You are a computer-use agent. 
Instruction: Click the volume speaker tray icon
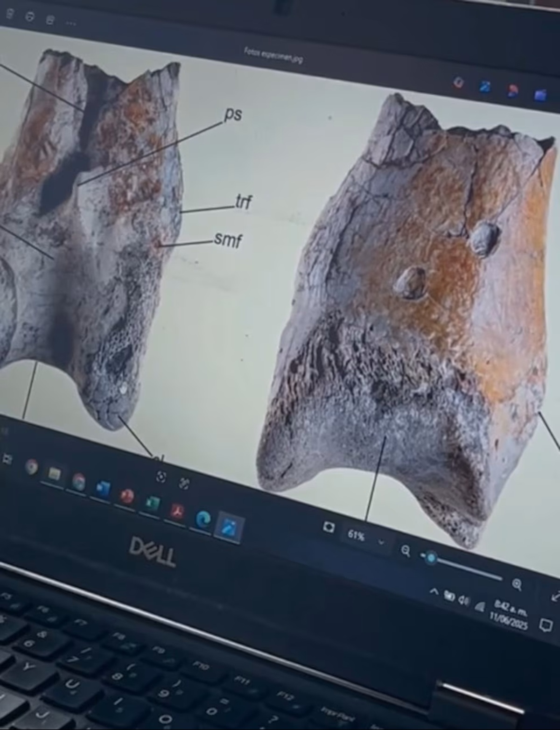(464, 601)
